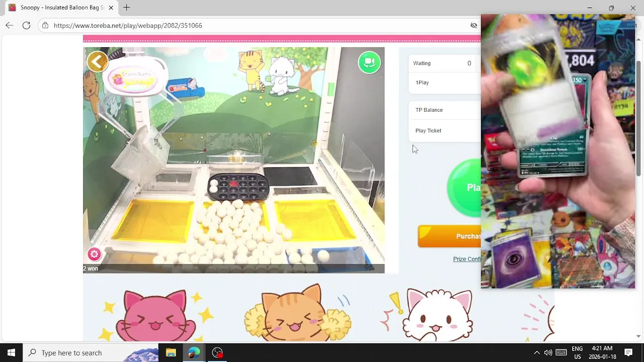Click the orange Purchase button
The image size is (644, 362).
[x=449, y=236]
